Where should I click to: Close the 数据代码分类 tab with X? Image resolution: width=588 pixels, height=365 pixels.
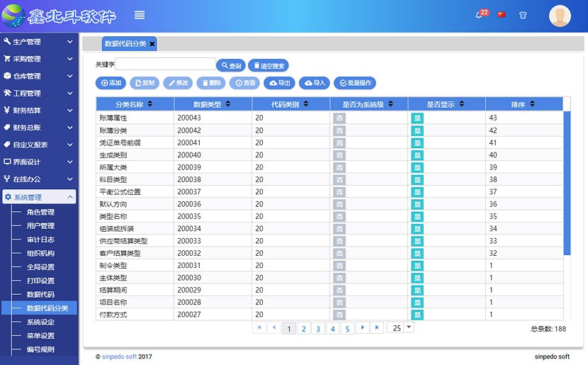pyautogui.click(x=152, y=44)
